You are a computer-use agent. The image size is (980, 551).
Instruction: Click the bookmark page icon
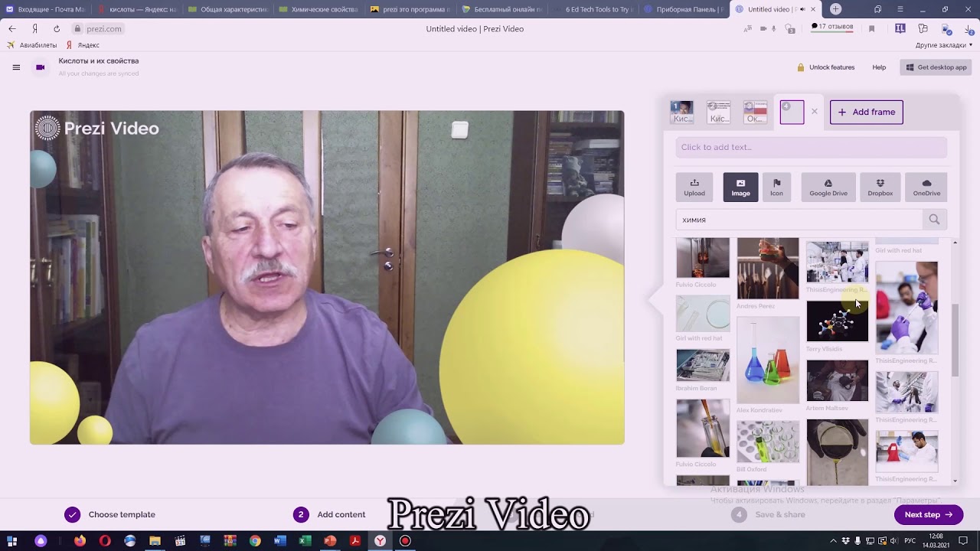pos(871,28)
